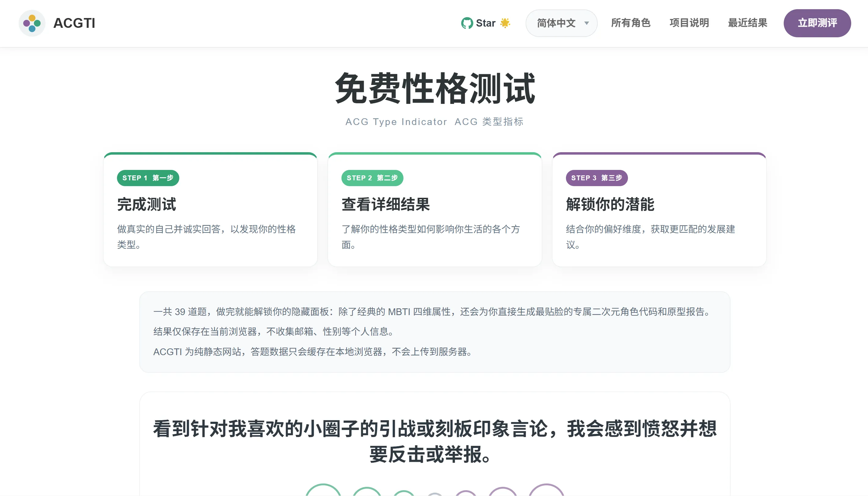The image size is (868, 496).
Task: Select the largest green agree circle
Action: pyautogui.click(x=324, y=492)
